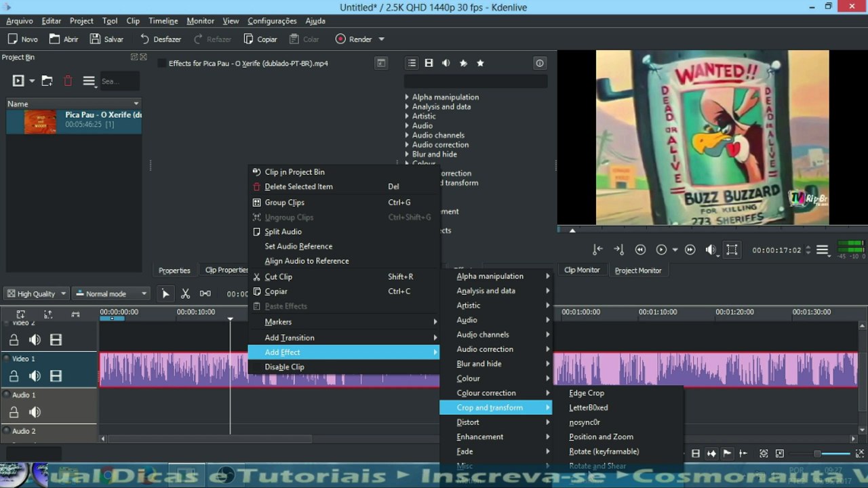Choose the Edge Crop effect

(587, 393)
